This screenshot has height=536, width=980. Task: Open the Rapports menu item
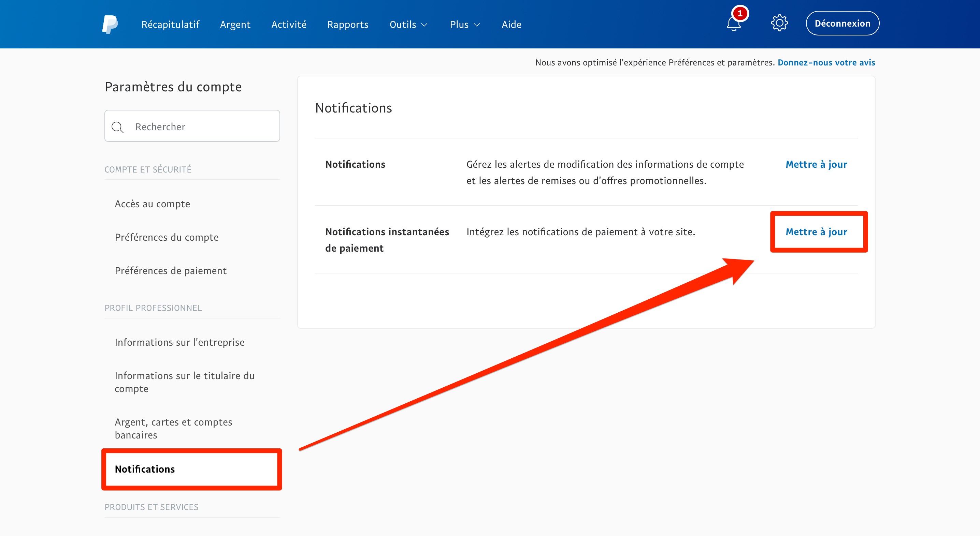347,25
